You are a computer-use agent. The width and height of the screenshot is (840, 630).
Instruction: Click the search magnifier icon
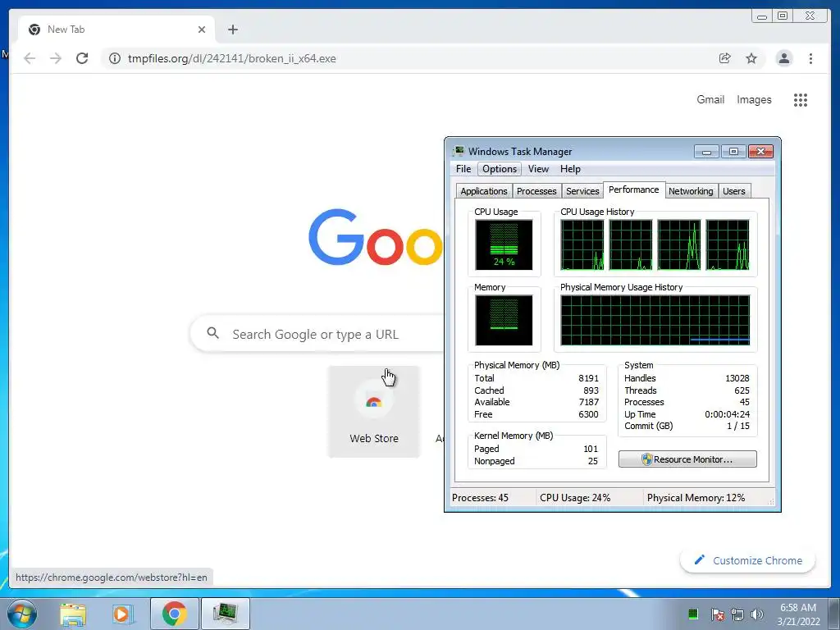tap(212, 333)
